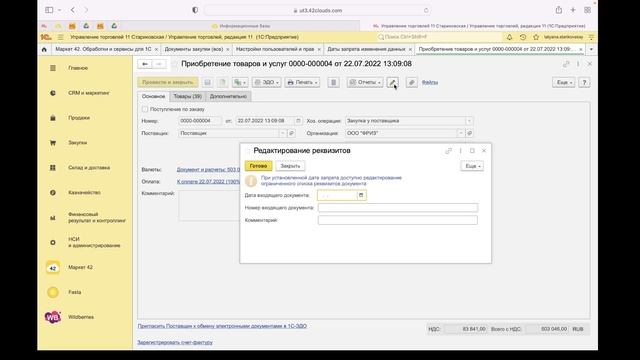Open the dialog's Еще menu
The width and height of the screenshot is (640, 360).
click(x=472, y=166)
